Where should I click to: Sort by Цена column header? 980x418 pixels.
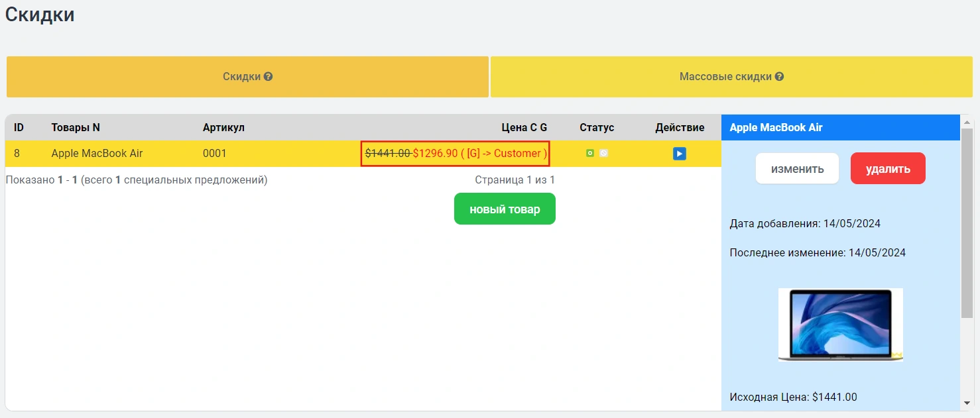click(x=514, y=127)
